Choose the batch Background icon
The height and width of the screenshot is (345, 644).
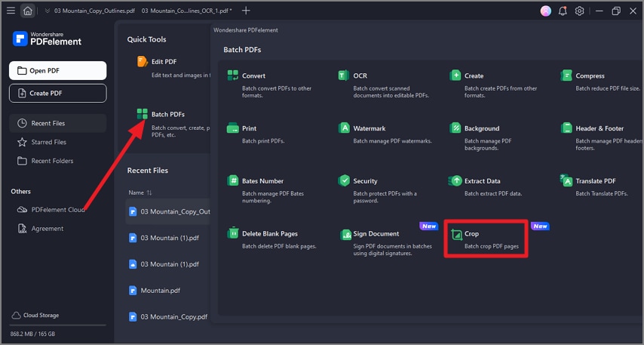coord(455,128)
